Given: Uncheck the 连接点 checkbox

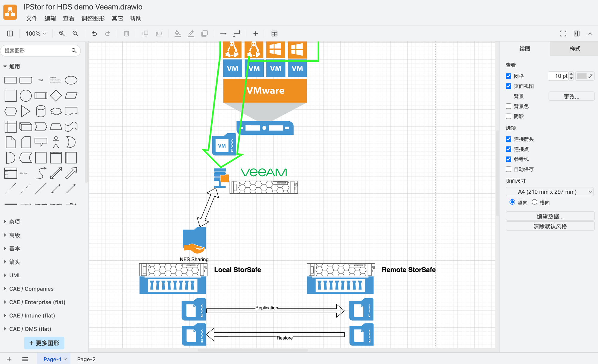Looking at the screenshot, I should click(x=509, y=149).
